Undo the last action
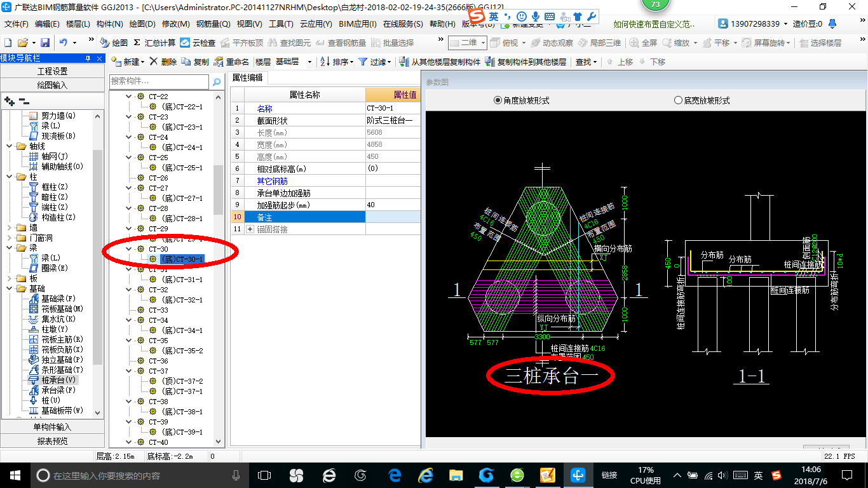Image resolution: width=868 pixels, height=488 pixels. pyautogui.click(x=64, y=43)
